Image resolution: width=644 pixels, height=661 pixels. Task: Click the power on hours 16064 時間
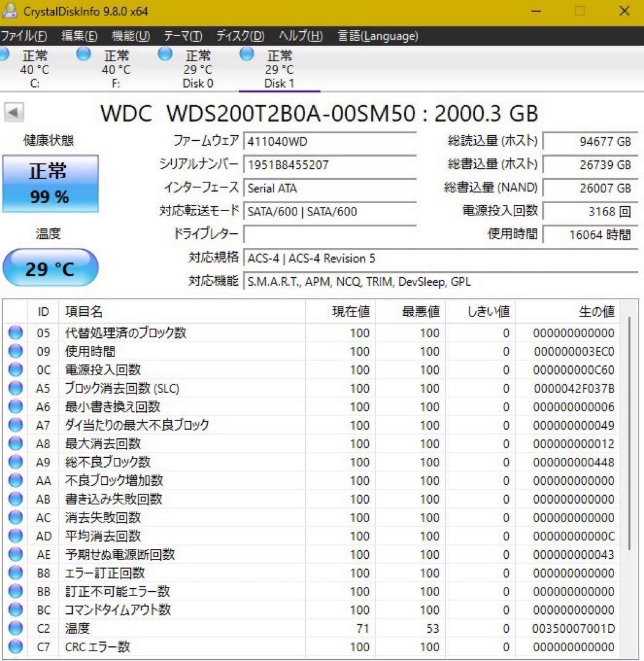click(590, 234)
